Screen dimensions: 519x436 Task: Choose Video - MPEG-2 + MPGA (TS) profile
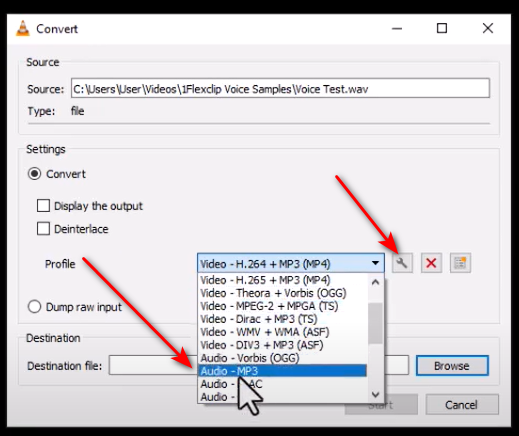pos(283,306)
